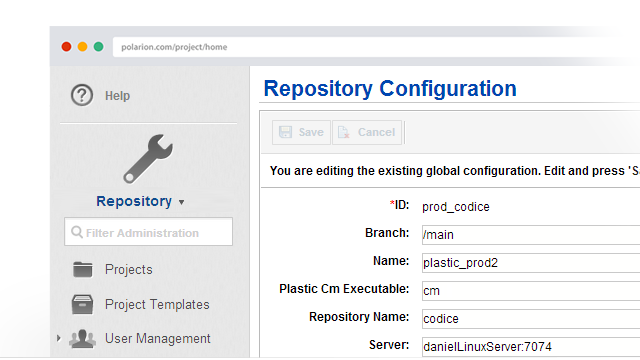The width and height of the screenshot is (640, 360).
Task: Save the repository configuration
Action: (301, 132)
